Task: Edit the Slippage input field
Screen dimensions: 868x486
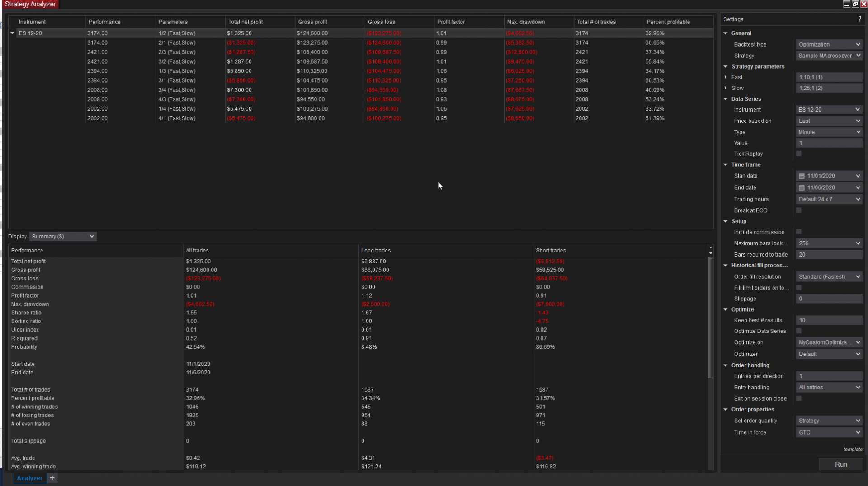Action: [829, 299]
